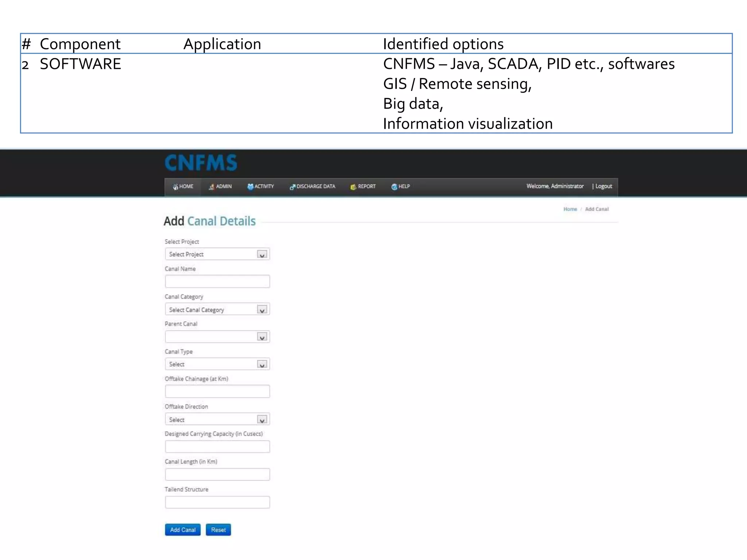
Task: Click the 'Information visualization' text
Action: pos(468,124)
